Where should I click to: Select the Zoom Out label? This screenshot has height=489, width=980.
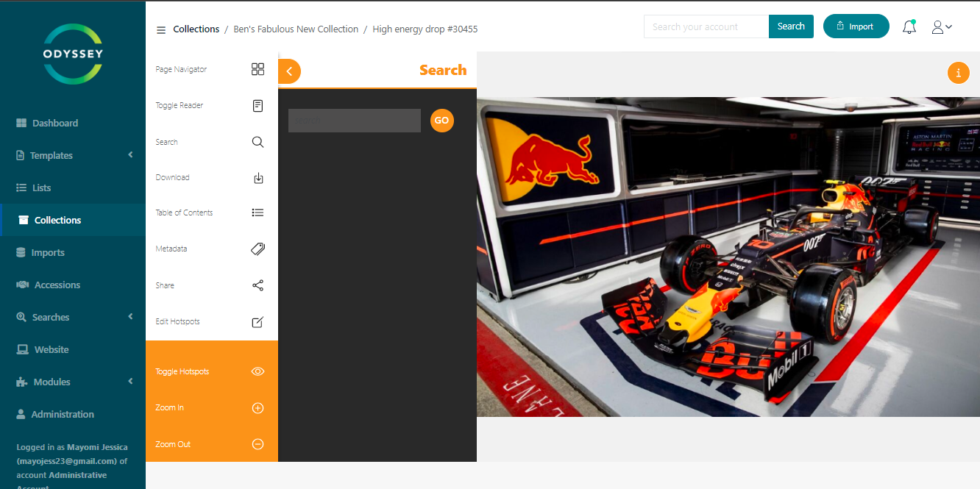tap(173, 444)
